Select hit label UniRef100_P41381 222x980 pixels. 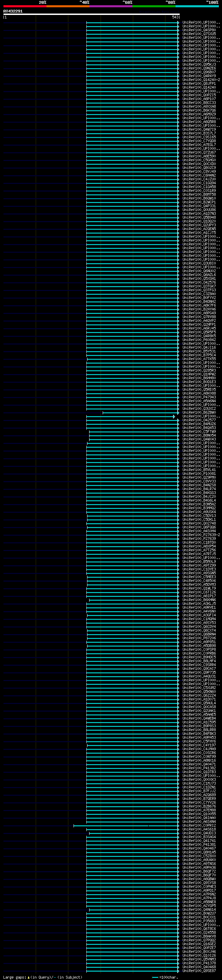pos(199,844)
